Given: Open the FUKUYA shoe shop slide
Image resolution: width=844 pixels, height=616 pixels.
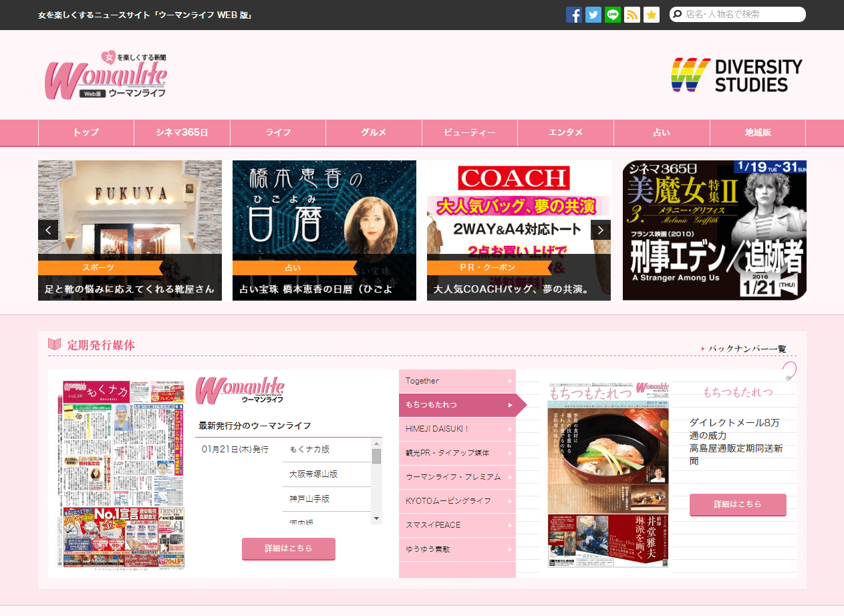Looking at the screenshot, I should (x=130, y=230).
